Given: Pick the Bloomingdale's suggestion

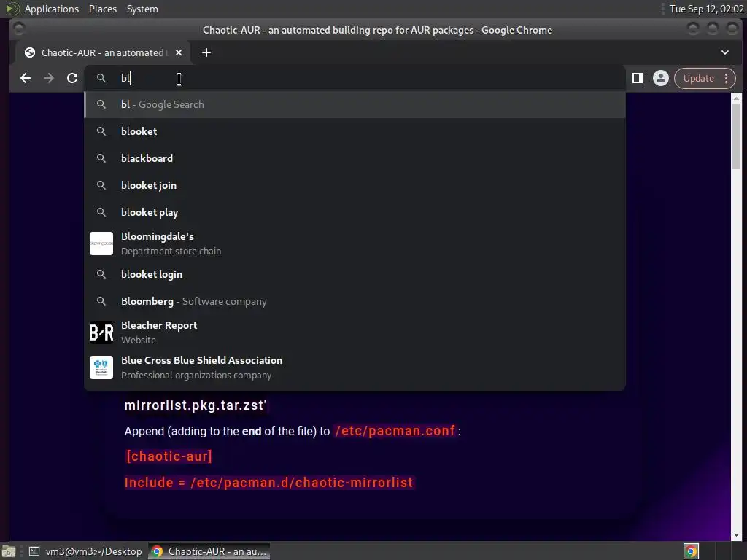Looking at the screenshot, I should pos(355,244).
